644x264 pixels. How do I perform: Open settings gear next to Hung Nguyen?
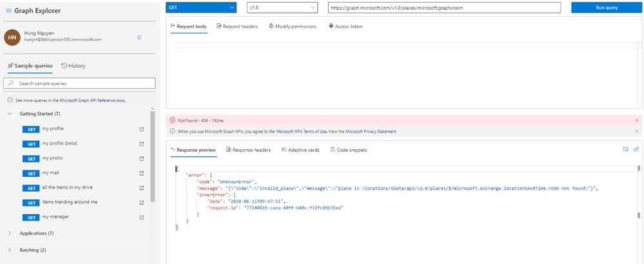point(139,37)
